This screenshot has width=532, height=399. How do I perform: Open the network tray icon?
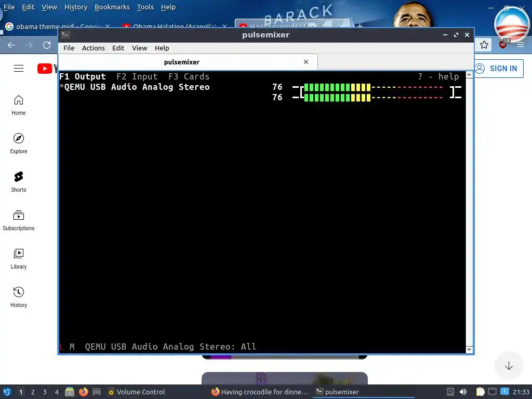pos(493,392)
